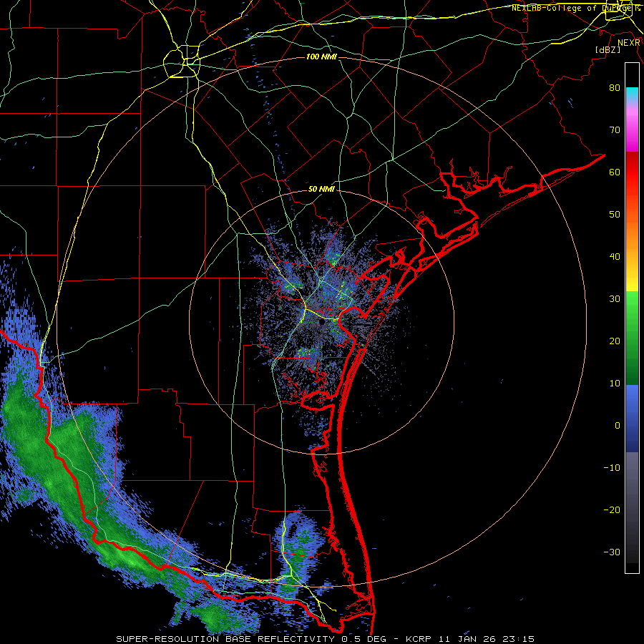This screenshot has height=644, width=644.
Task: Click the 10 value on the dBZ scale
Action: point(615,384)
